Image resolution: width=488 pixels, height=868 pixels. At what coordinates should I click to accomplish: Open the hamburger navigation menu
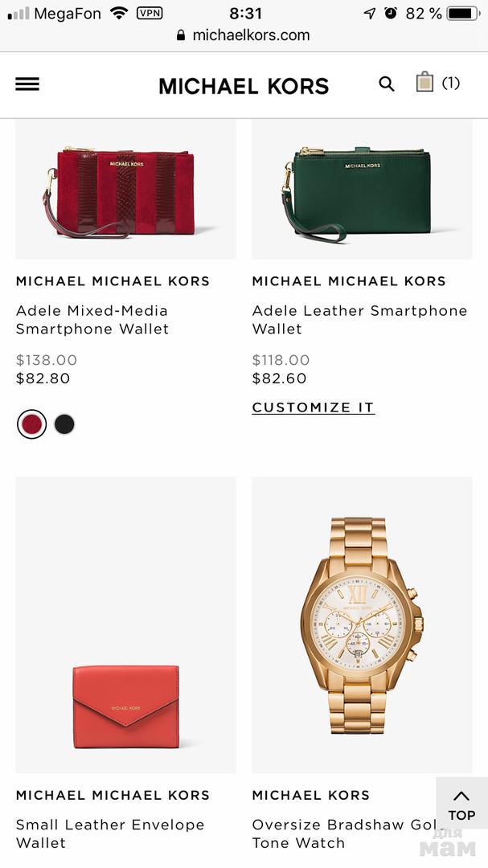coord(27,84)
